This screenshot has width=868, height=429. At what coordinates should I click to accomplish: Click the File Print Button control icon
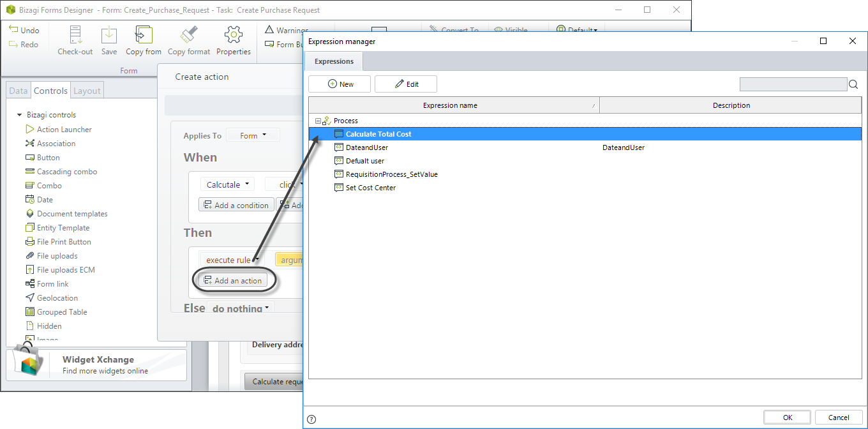[30, 242]
